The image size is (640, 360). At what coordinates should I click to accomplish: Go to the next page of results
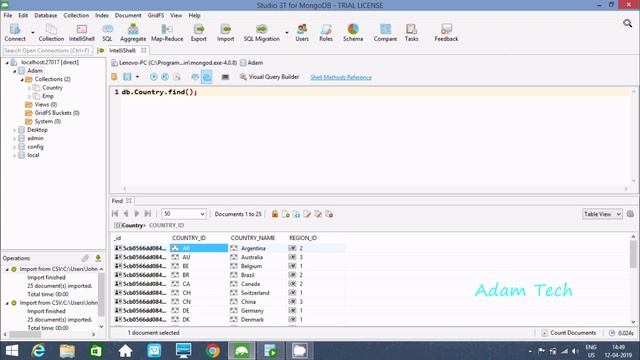[137, 213]
